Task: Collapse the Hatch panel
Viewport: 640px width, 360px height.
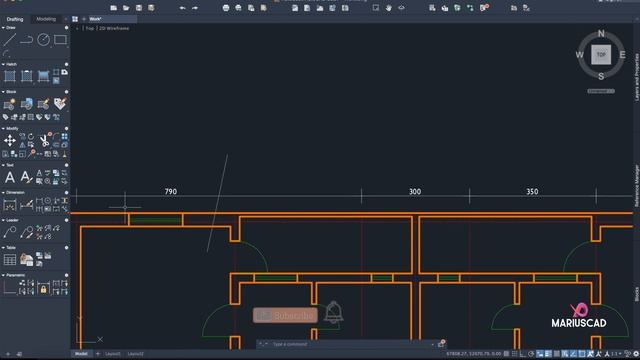Action: (x=3, y=64)
